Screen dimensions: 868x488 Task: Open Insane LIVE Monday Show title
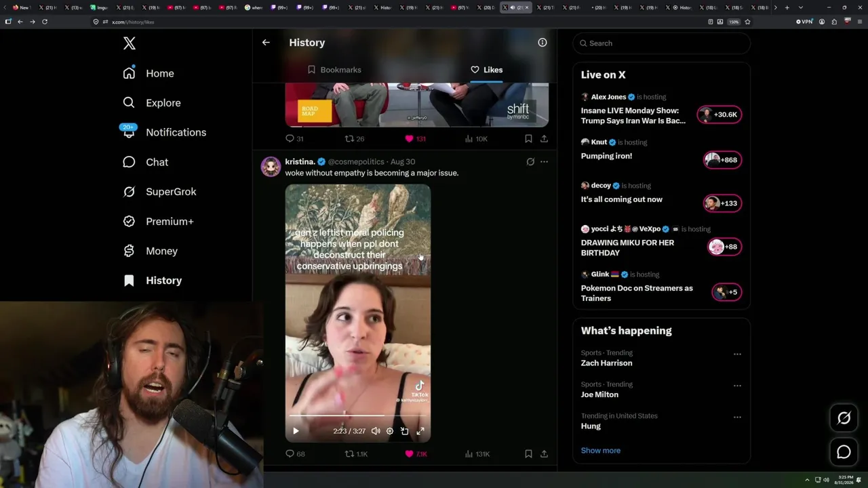[x=633, y=115]
